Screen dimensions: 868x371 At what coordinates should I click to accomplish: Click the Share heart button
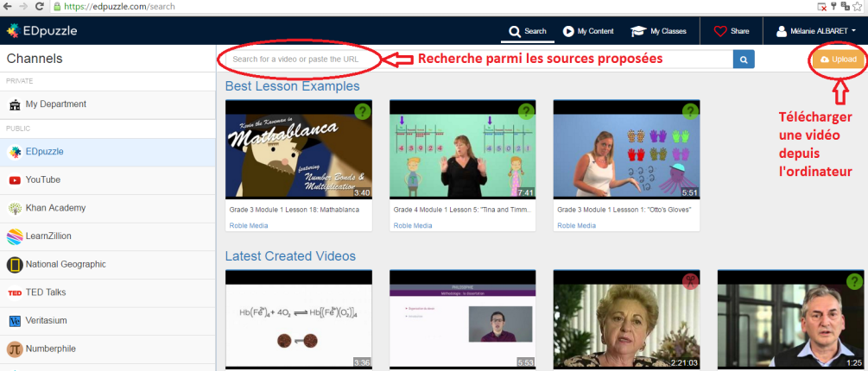pyautogui.click(x=731, y=31)
